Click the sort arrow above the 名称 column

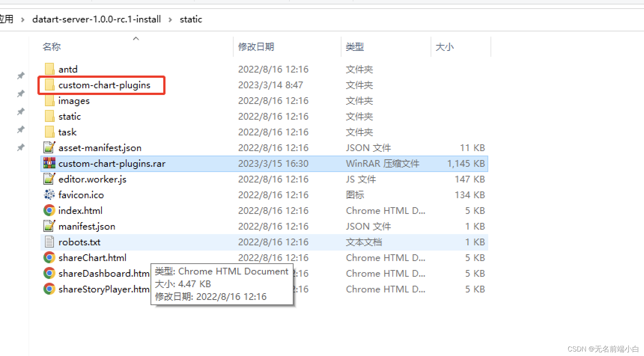tap(136, 38)
